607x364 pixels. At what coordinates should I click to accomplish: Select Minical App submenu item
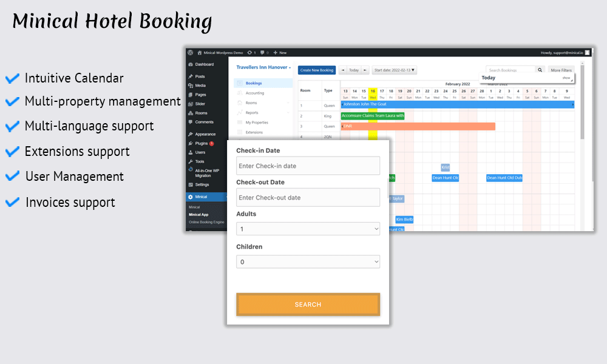point(198,215)
